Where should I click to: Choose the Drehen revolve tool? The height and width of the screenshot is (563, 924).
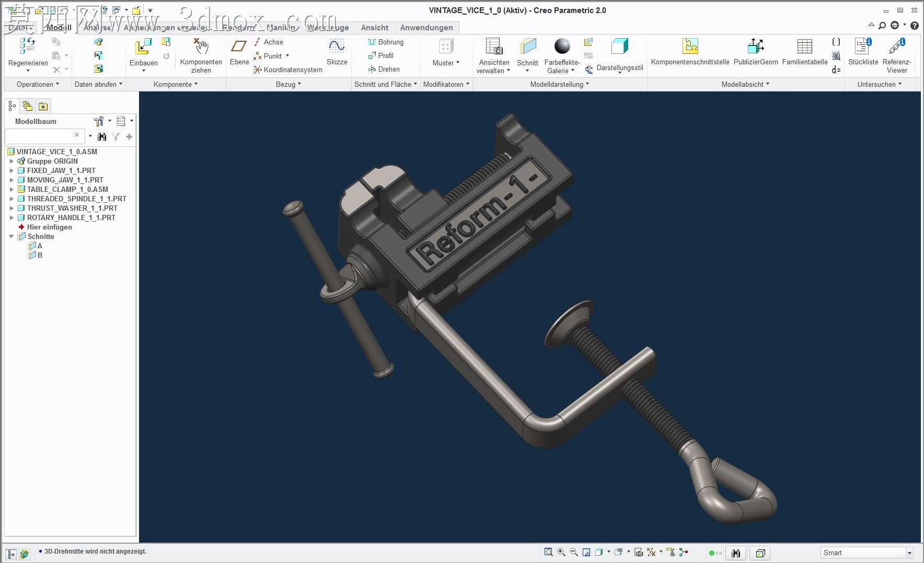[x=384, y=69]
